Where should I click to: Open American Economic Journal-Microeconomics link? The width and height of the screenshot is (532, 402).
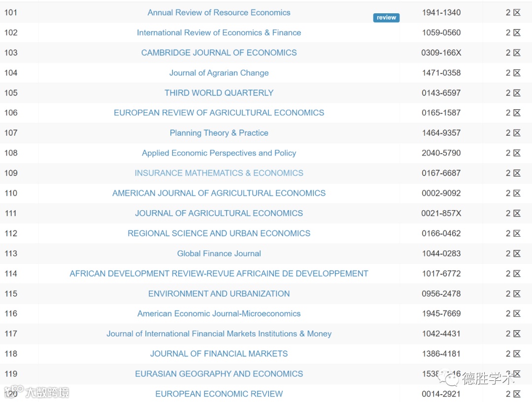(219, 313)
